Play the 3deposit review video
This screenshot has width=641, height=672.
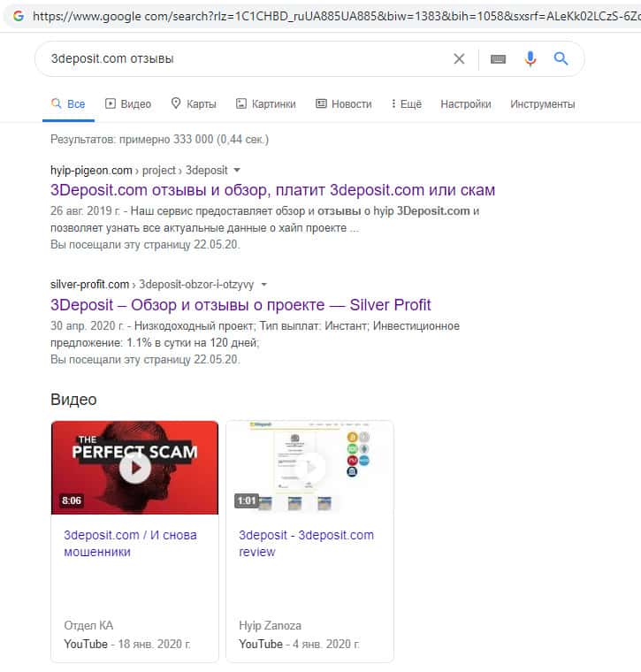pos(309,468)
